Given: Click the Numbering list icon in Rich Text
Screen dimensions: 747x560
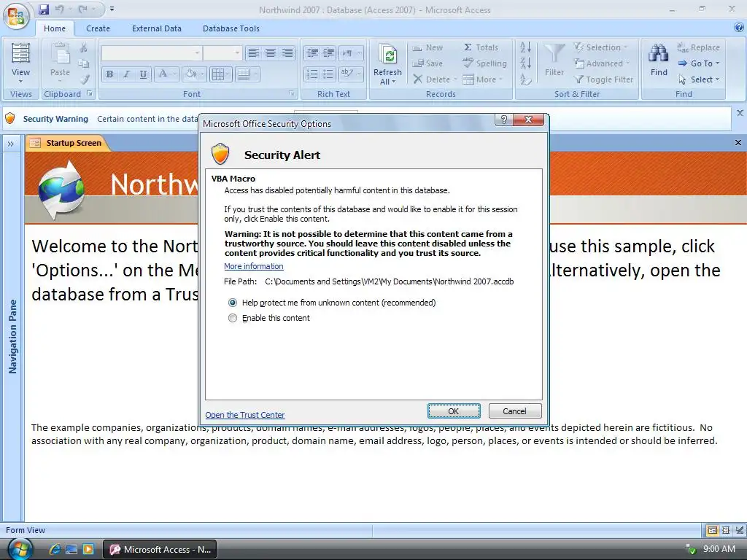Looking at the screenshot, I should tap(312, 74).
